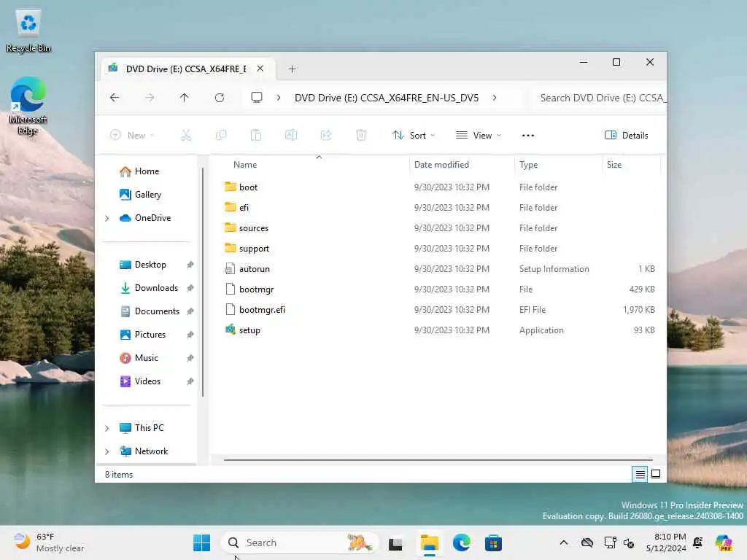This screenshot has width=747, height=560.
Task: Open Microsoft Store from the taskbar
Action: (x=494, y=542)
